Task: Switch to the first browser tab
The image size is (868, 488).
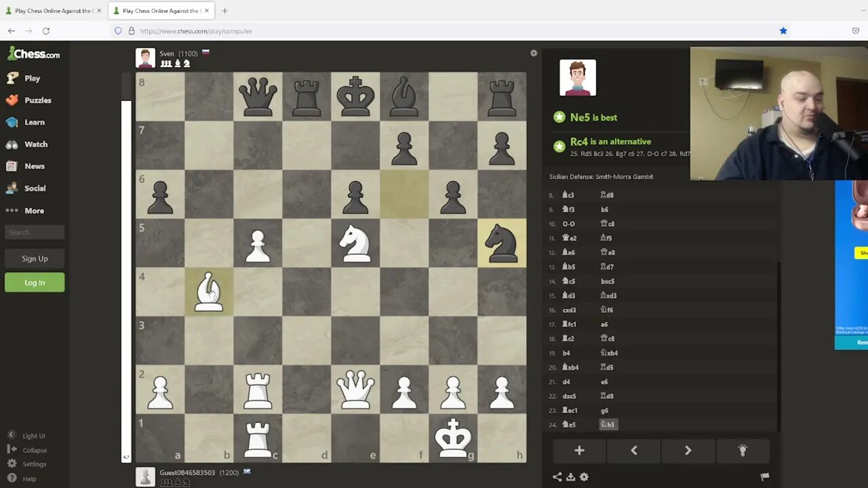Action: pos(53,11)
